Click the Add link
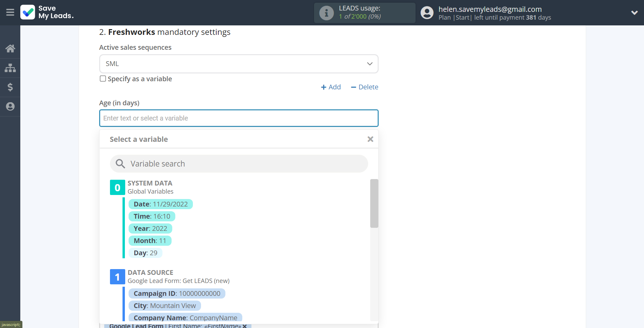The image size is (644, 328). (x=331, y=87)
